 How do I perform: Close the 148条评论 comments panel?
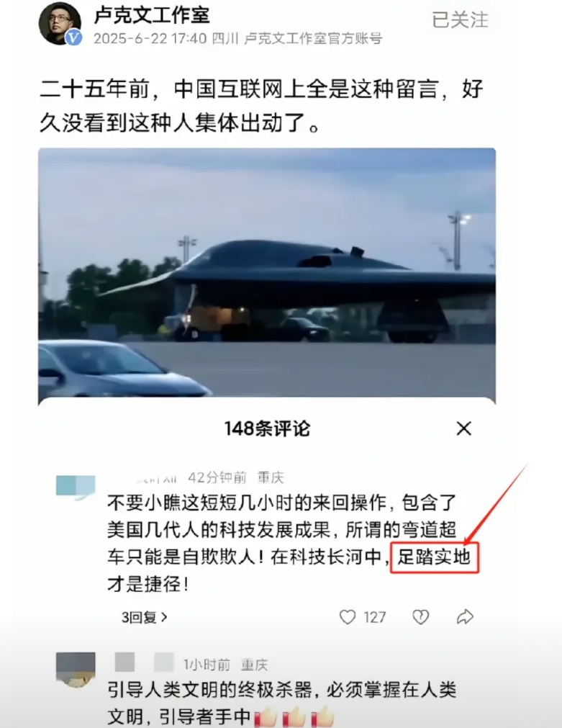(x=463, y=428)
